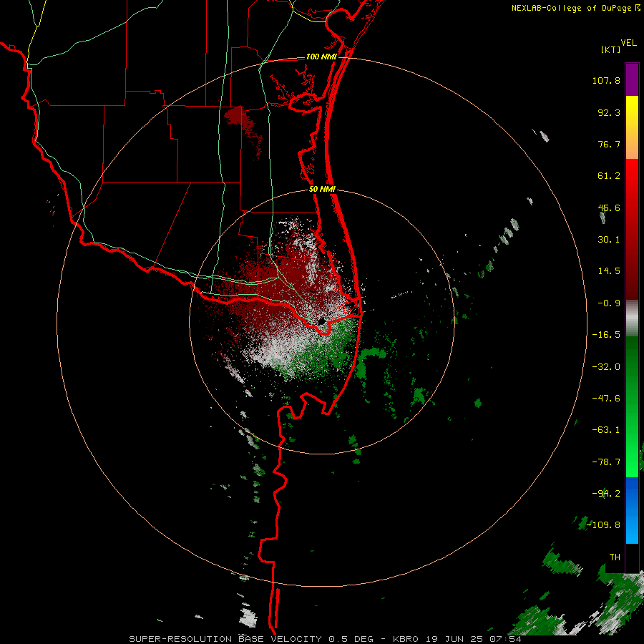Click the VEL legend title
644x644 pixels.
pyautogui.click(x=628, y=43)
